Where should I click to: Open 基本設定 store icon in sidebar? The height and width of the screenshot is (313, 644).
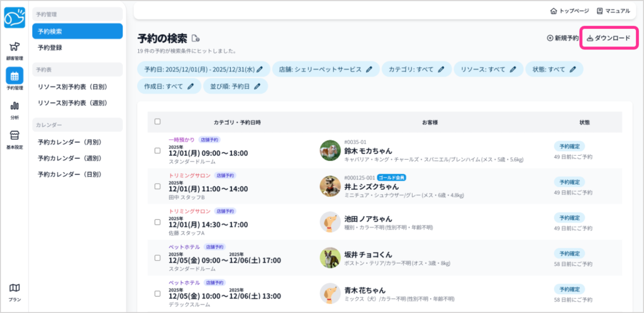coord(14,138)
